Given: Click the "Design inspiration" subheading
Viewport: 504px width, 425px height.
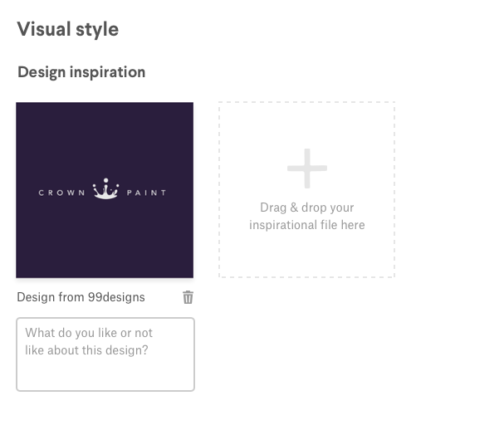Looking at the screenshot, I should (81, 72).
